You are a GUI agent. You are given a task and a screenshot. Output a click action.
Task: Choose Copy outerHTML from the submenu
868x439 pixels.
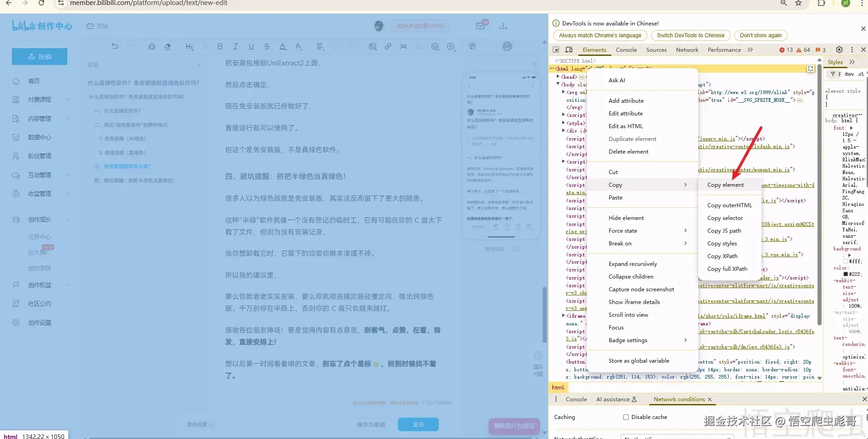730,205
